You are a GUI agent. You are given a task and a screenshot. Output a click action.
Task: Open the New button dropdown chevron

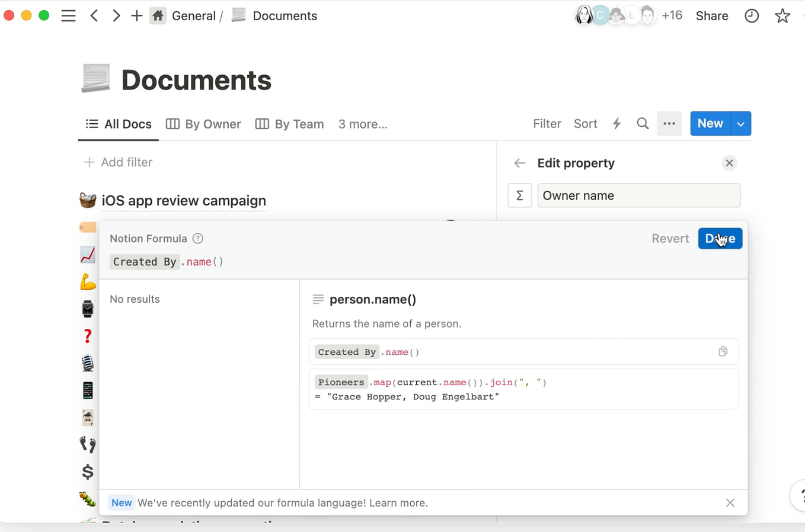pos(740,123)
